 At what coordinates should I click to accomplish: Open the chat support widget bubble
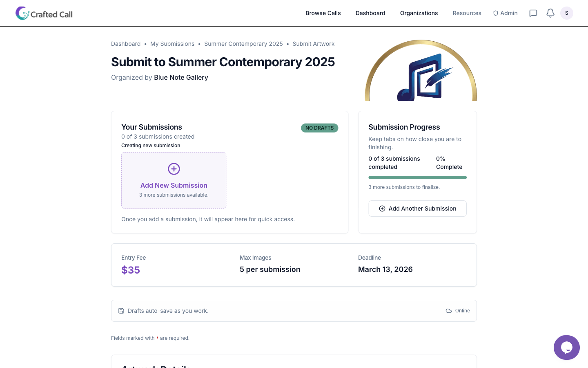tap(567, 348)
